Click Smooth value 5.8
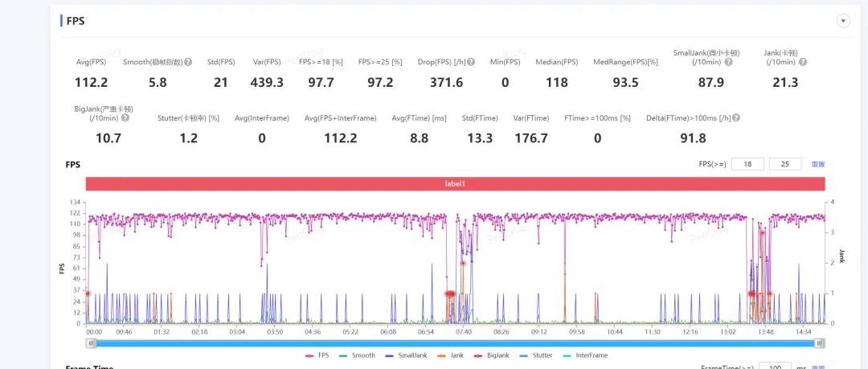This screenshot has width=868, height=369. tap(158, 83)
